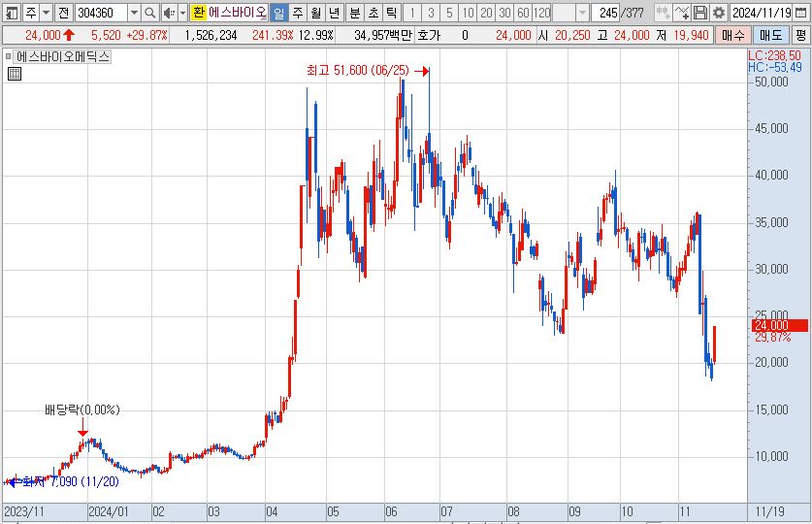812x524 pixels.
Task: Click the small square legend marker
Action: coord(8,56)
